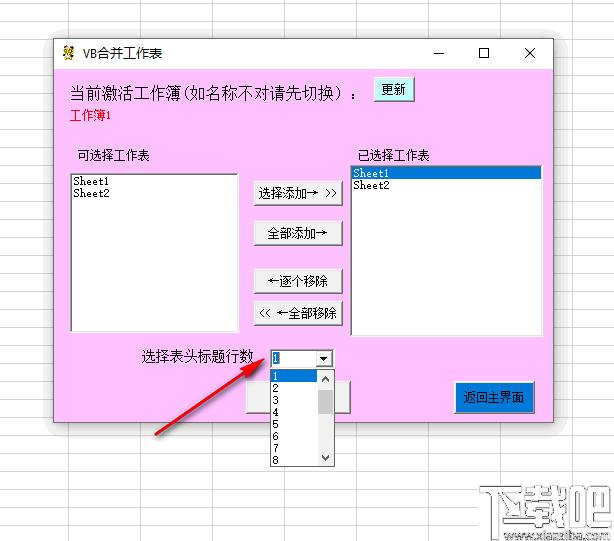This screenshot has width=614, height=541.
Task: Click the ←逐个移除 button
Action: (x=298, y=281)
